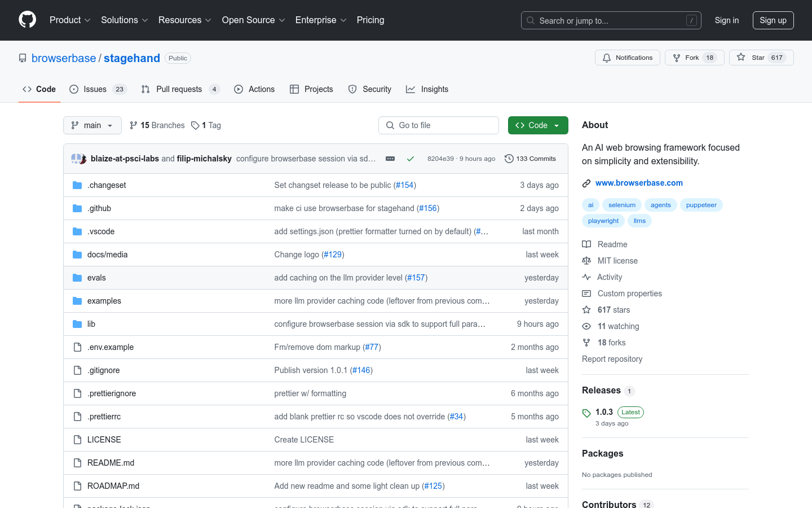Open blaize-at-psci-labs profile link

coord(125,159)
